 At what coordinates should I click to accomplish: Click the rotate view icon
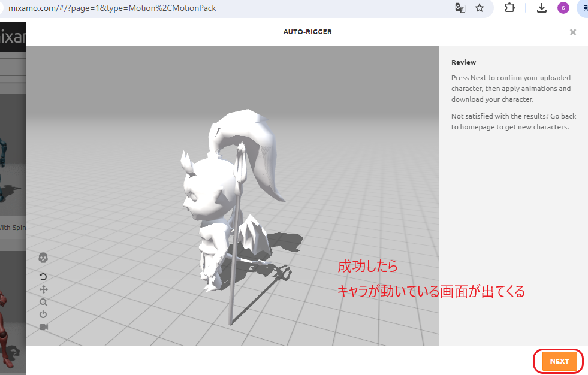click(x=43, y=277)
